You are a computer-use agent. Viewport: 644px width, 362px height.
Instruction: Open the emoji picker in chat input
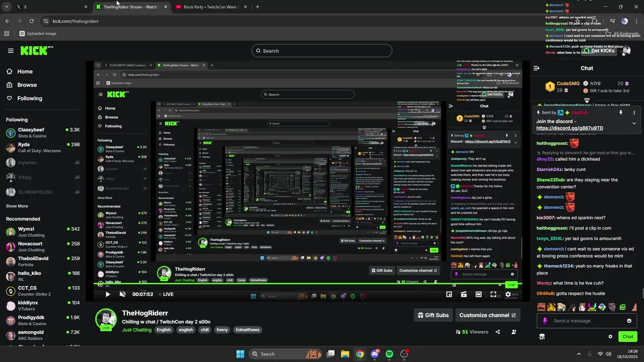629,321
